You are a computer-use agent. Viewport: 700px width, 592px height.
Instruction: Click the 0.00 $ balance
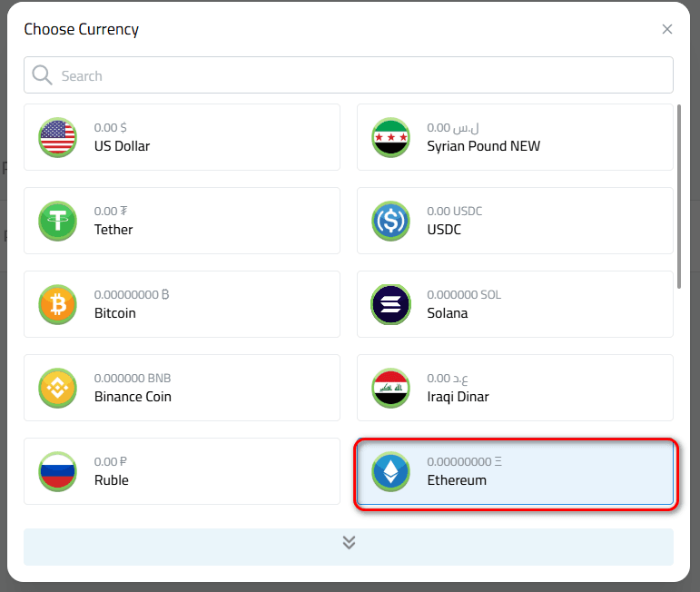(x=110, y=128)
